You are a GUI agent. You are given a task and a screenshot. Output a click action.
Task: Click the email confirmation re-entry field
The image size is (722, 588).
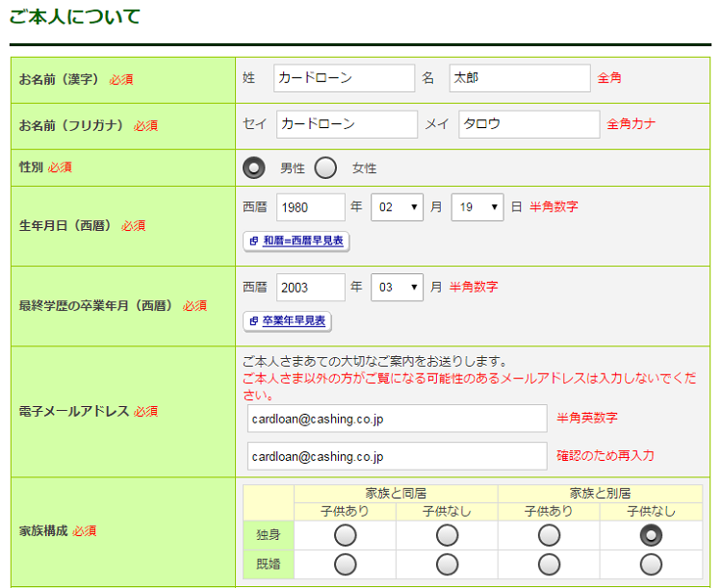click(397, 456)
